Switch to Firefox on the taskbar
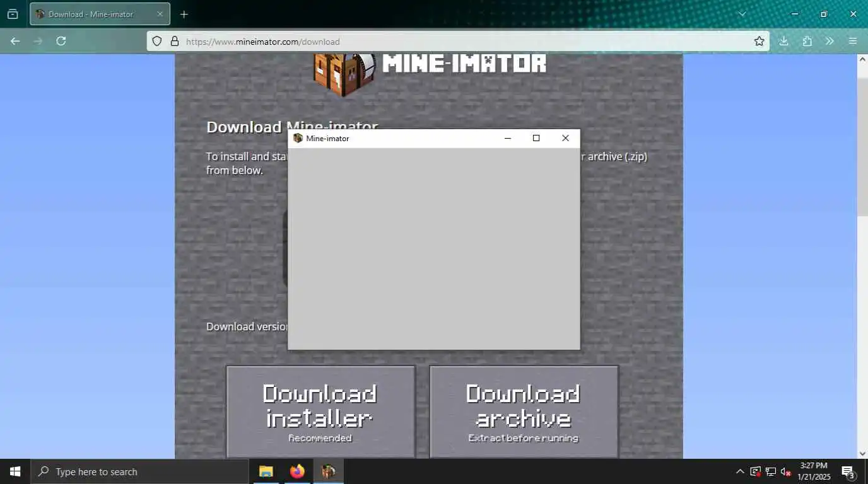 pyautogui.click(x=297, y=471)
